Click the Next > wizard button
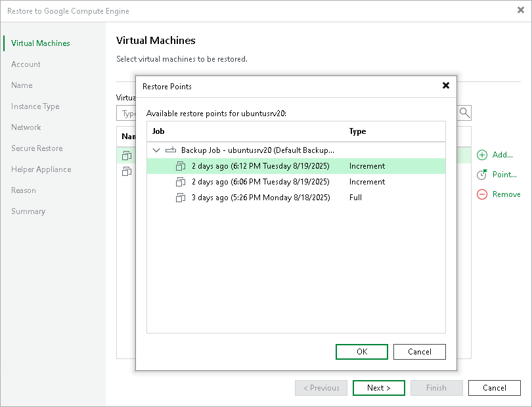 click(379, 388)
